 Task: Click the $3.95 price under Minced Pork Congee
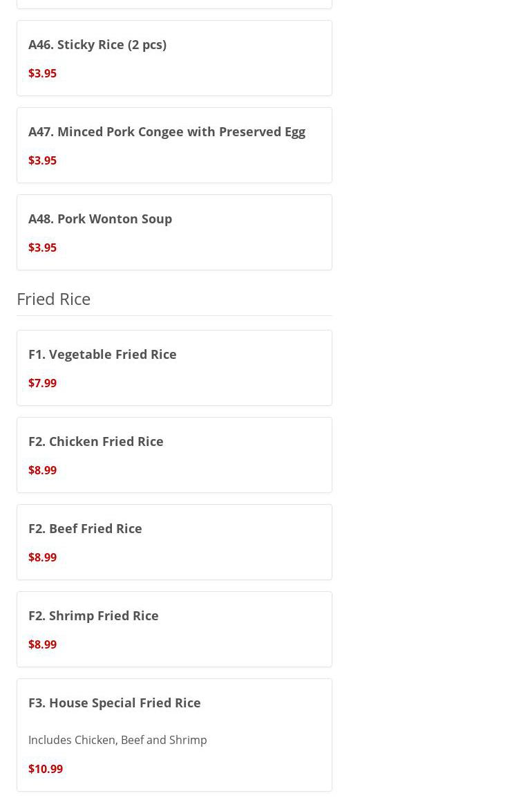[x=43, y=160]
